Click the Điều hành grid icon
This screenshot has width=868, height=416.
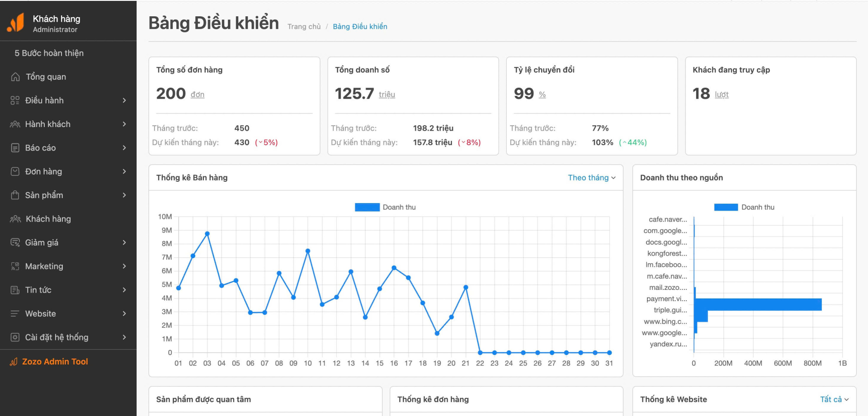click(x=15, y=100)
